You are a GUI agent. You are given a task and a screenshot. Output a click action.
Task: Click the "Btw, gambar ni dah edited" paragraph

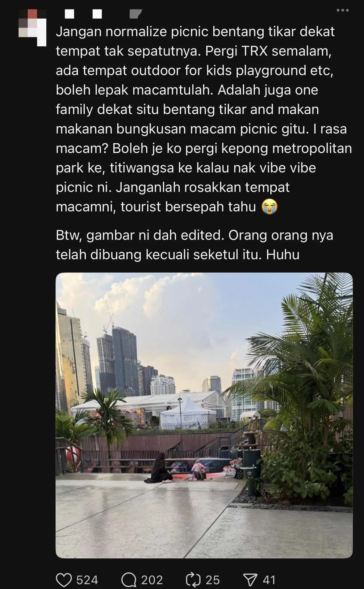click(195, 245)
